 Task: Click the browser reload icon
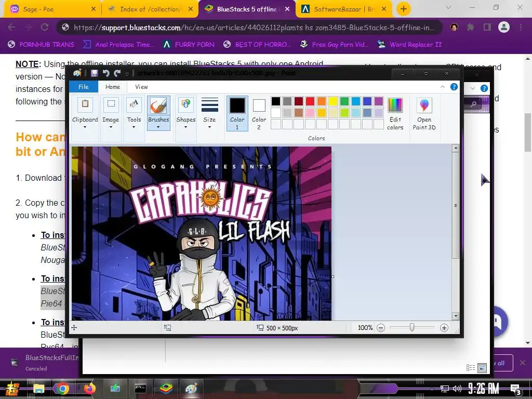click(45, 27)
